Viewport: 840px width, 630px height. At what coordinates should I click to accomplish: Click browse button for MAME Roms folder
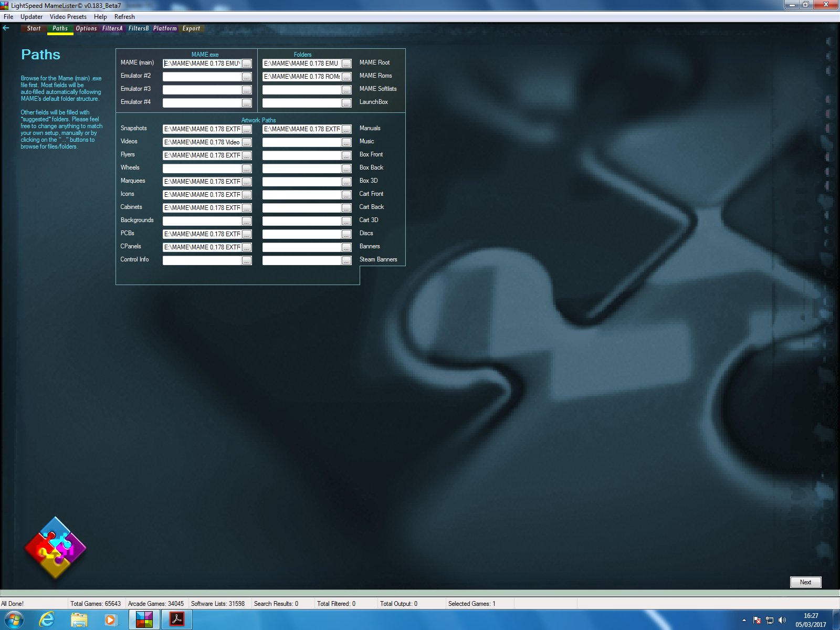tap(346, 77)
